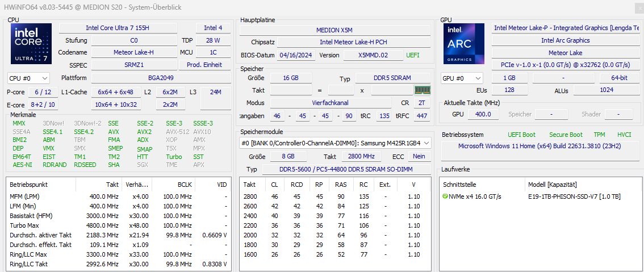This screenshot has width=644, height=272.
Task: Click the HVCI status label
Action: coord(624,135)
